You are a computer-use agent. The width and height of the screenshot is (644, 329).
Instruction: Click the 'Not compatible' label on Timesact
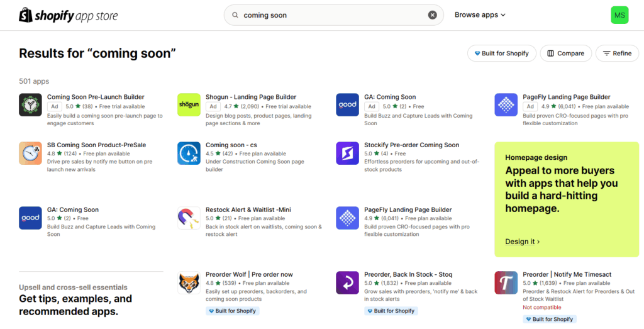(x=541, y=307)
